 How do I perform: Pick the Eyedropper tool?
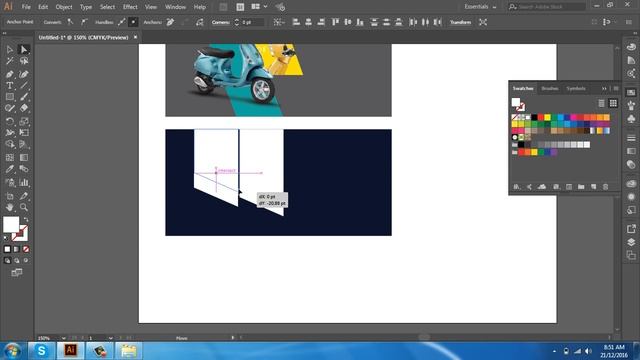click(10, 169)
